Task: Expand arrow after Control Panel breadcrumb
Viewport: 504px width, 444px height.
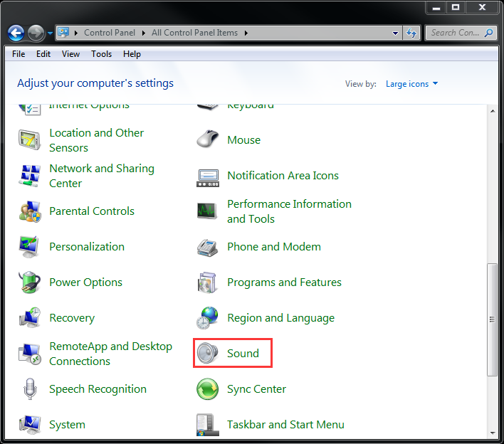Action: click(x=143, y=33)
